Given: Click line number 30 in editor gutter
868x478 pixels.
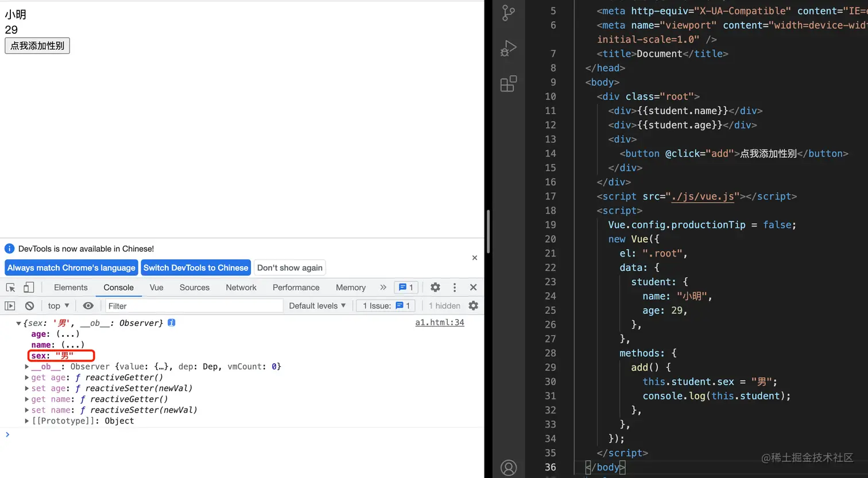Looking at the screenshot, I should click(551, 382).
